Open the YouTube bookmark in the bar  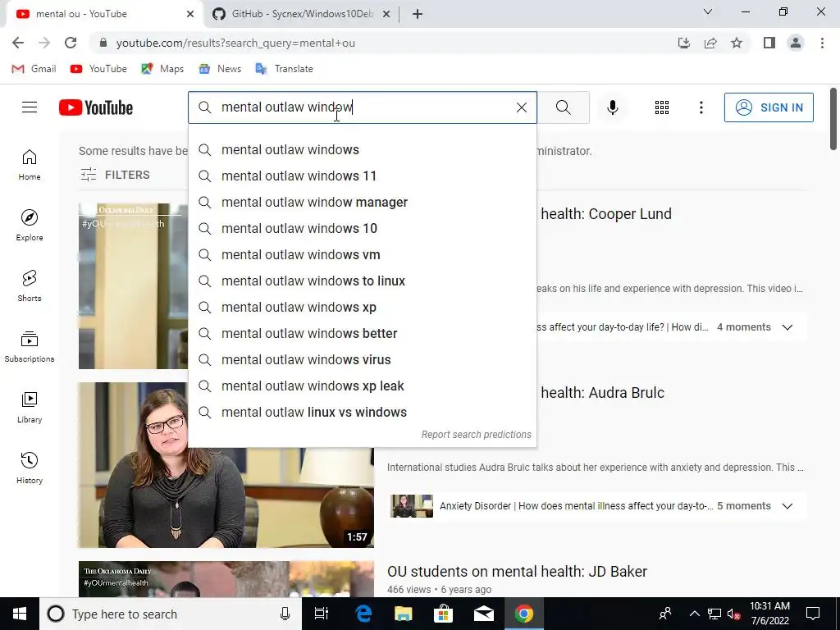[x=98, y=69]
